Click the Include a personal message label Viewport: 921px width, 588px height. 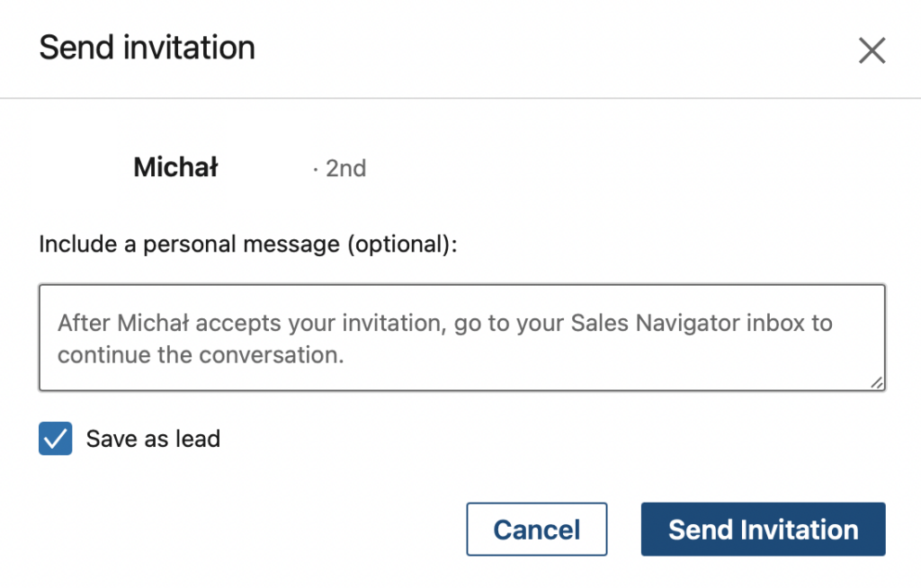coord(248,245)
